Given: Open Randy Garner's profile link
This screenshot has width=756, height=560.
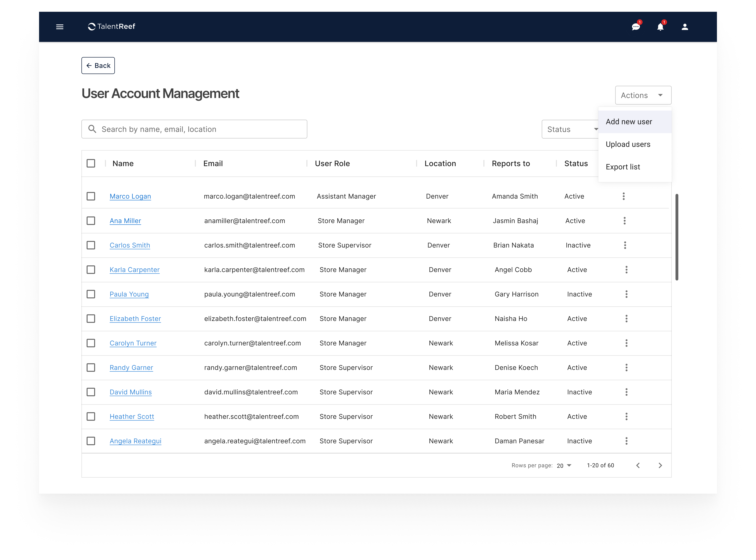Looking at the screenshot, I should [131, 368].
